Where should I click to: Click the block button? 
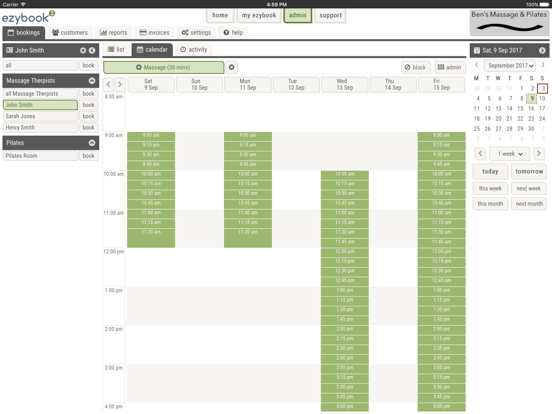415,67
